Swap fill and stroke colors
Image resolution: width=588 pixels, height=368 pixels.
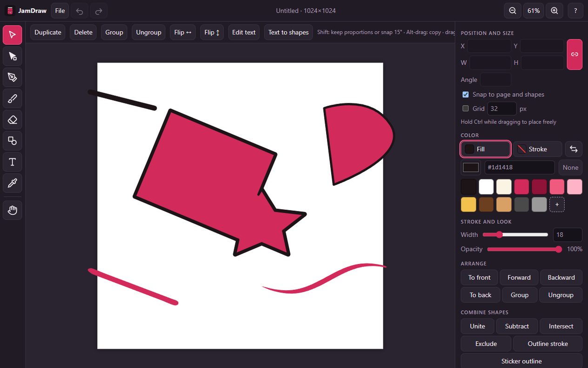point(574,149)
